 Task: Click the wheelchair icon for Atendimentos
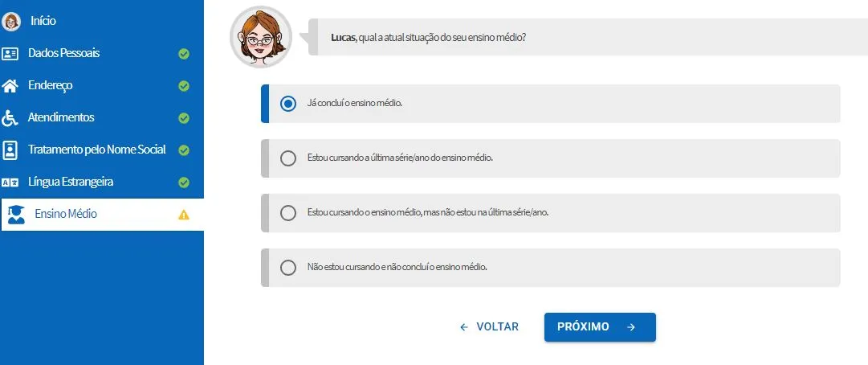(10, 118)
